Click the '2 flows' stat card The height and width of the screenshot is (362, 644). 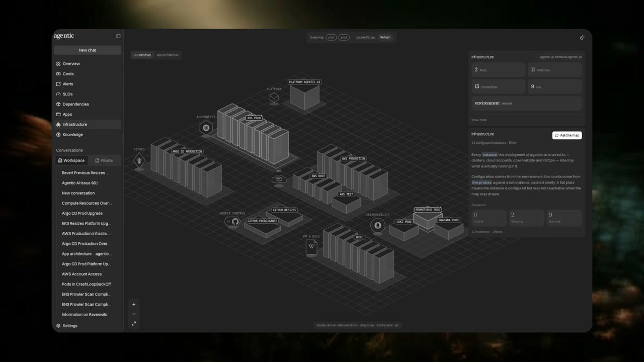pyautogui.click(x=498, y=70)
